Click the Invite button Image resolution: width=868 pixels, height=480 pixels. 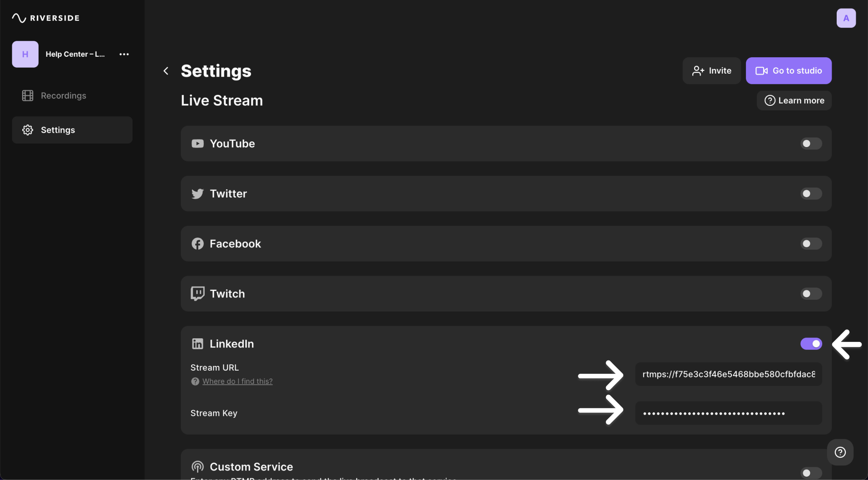(711, 71)
